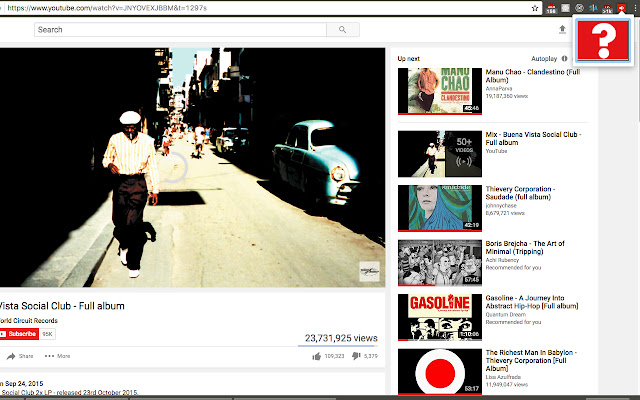Viewport: 640px width, 400px height.
Task: Click the YouTube upload arrow icon
Action: (x=562, y=29)
